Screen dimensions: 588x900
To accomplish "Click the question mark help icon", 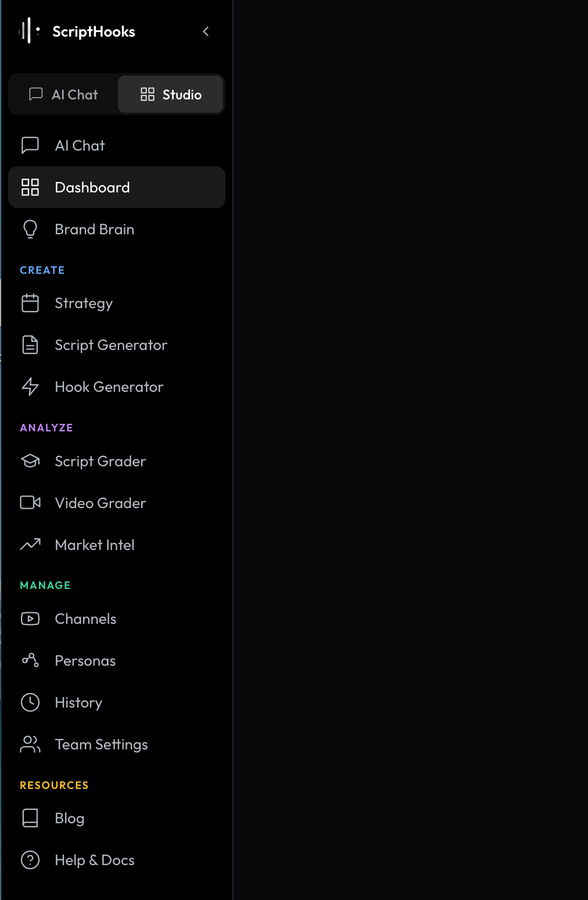I will pos(30,860).
